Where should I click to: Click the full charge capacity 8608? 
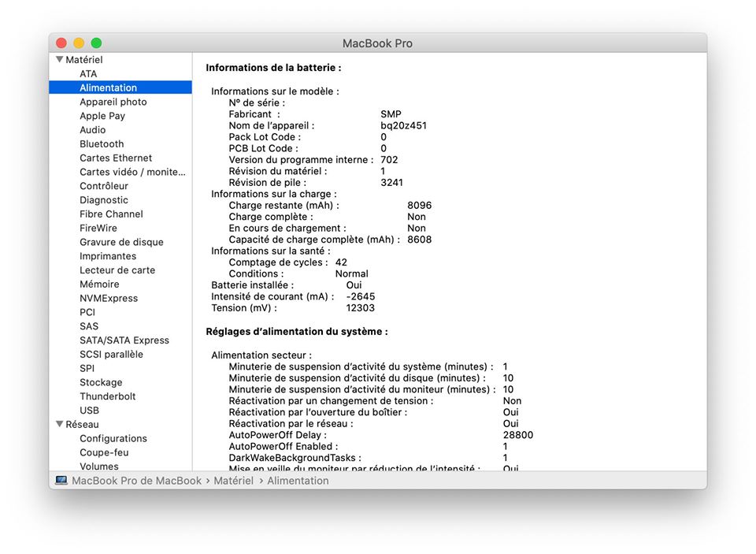pos(420,240)
